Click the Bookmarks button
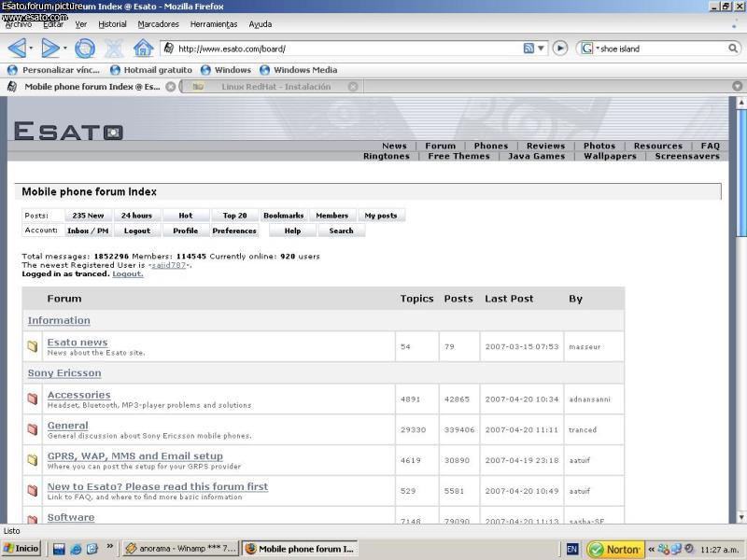 [x=284, y=216]
